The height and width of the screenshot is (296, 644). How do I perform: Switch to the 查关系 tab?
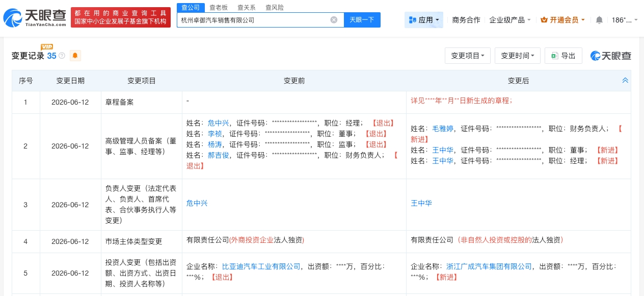point(247,7)
